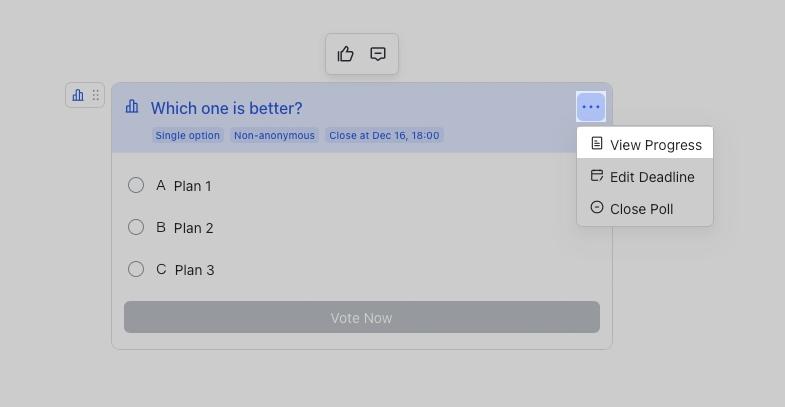Click the six-dot drag handle icon

(x=96, y=95)
